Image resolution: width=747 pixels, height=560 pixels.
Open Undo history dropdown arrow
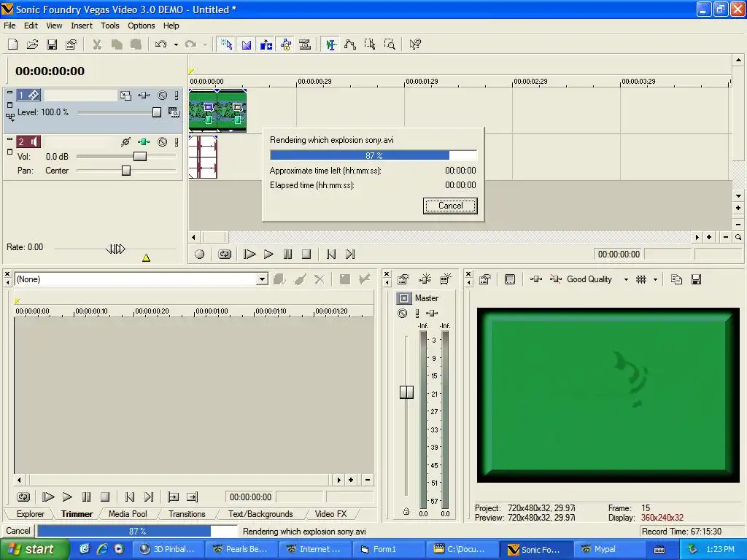pyautogui.click(x=176, y=44)
